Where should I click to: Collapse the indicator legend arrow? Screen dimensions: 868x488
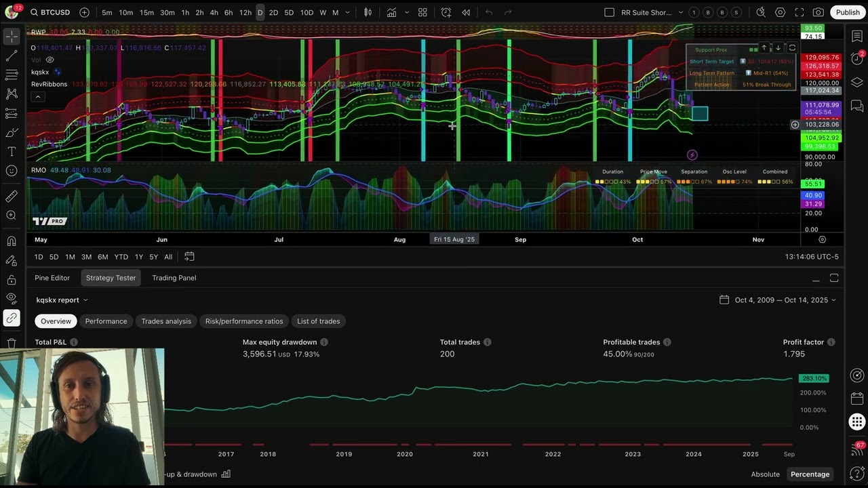[x=38, y=97]
